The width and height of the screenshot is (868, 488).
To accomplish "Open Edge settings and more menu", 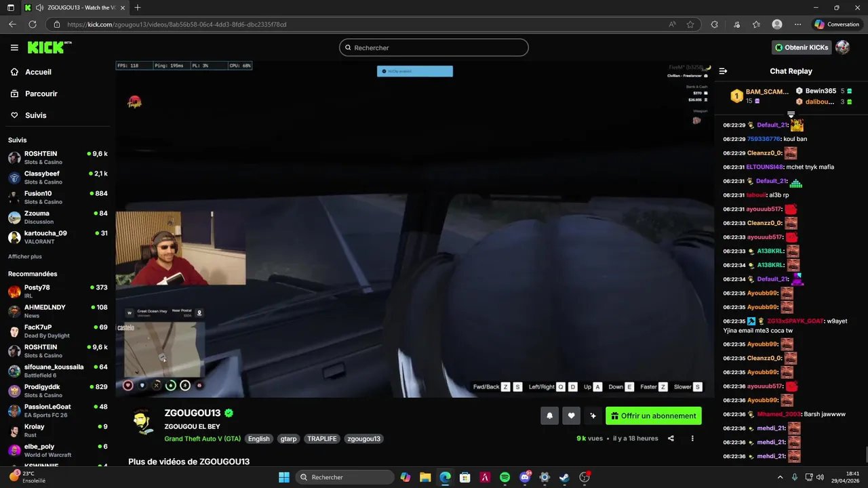I will pyautogui.click(x=796, y=24).
